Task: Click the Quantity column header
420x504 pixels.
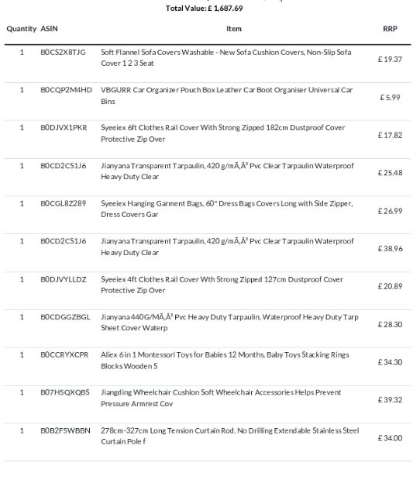Action: pyautogui.click(x=21, y=29)
